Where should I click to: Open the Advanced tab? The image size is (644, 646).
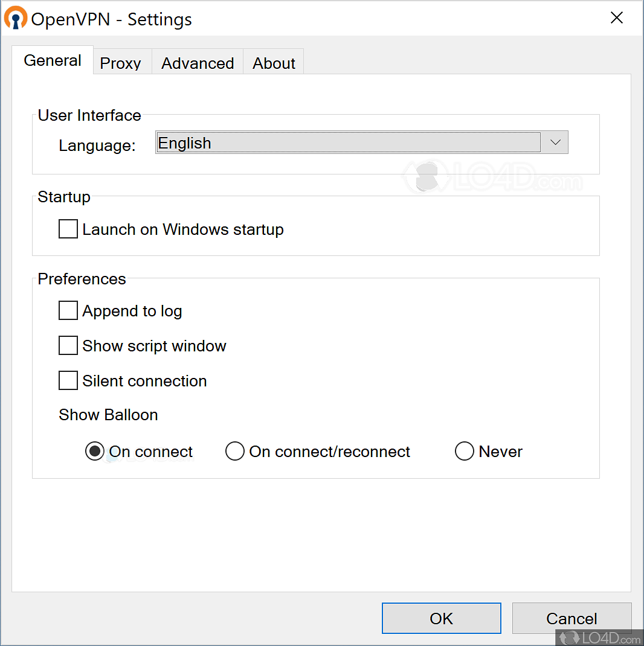198,63
